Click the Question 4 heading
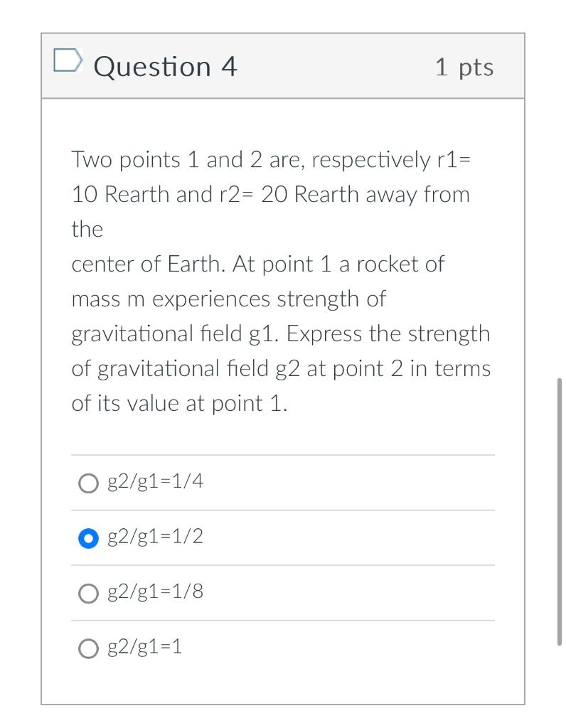566x728 pixels. tap(165, 66)
